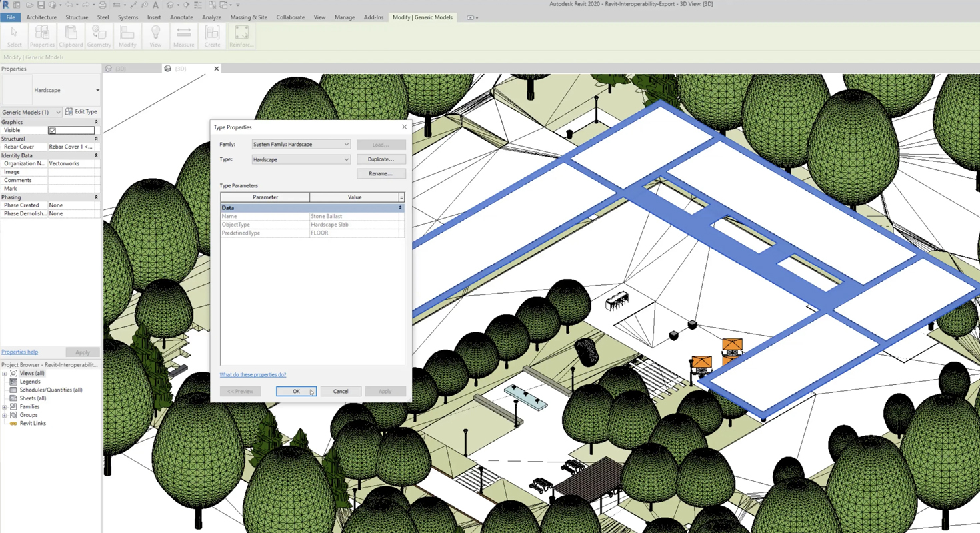Open 'What do these properties do?' link
The height and width of the screenshot is (533, 980).
(253, 374)
